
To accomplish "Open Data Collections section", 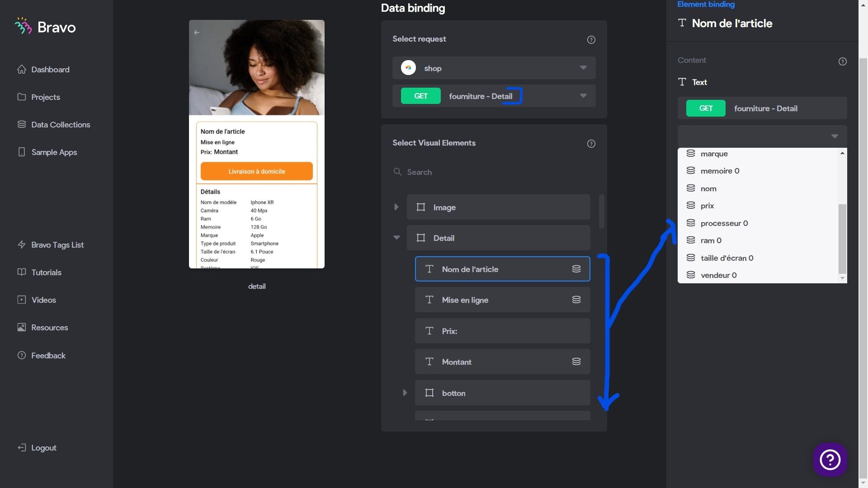I will (53, 125).
